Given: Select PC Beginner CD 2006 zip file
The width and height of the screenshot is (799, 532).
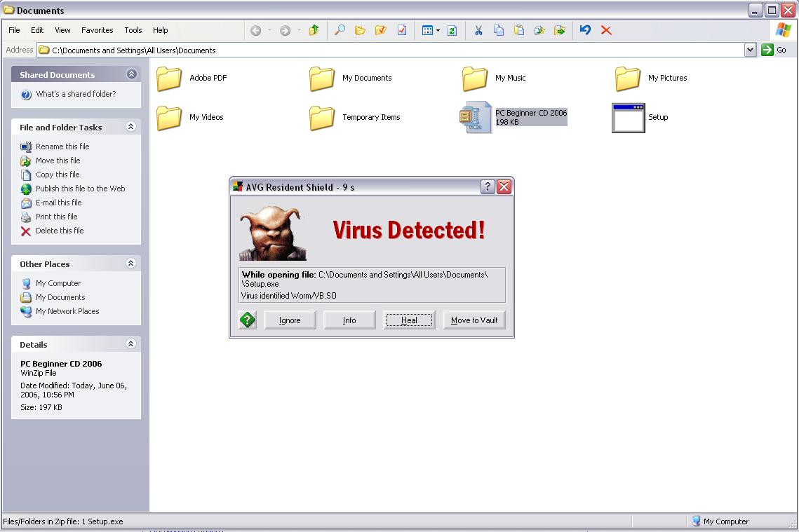Looking at the screenshot, I should click(x=513, y=118).
